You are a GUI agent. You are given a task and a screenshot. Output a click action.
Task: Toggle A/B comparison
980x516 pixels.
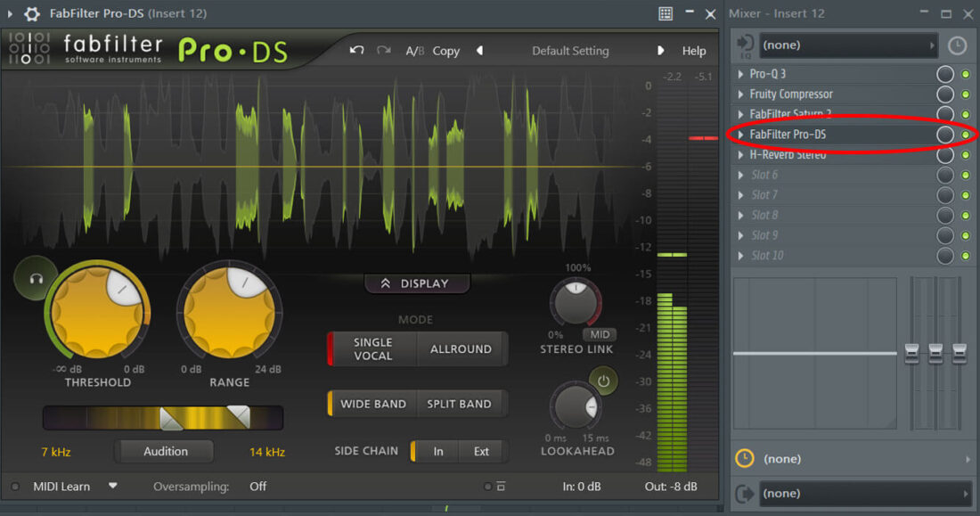[415, 52]
